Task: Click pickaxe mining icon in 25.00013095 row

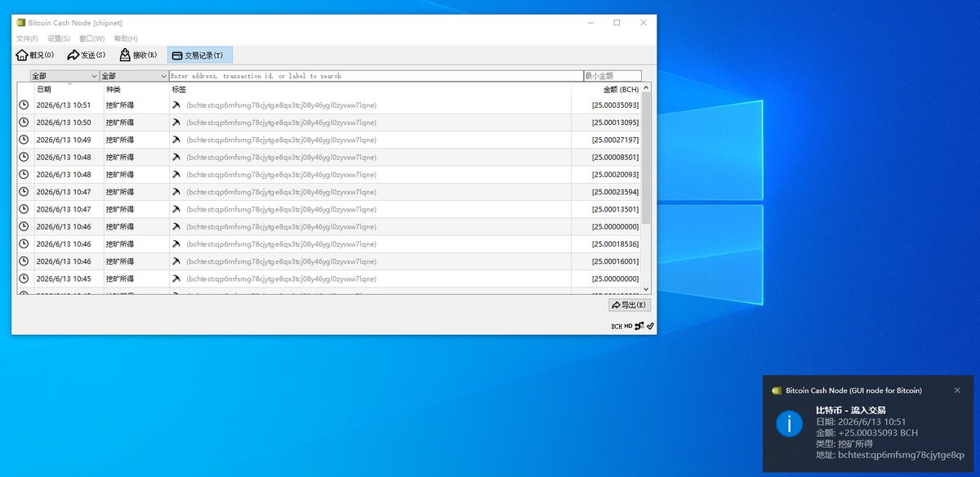Action: tap(176, 123)
